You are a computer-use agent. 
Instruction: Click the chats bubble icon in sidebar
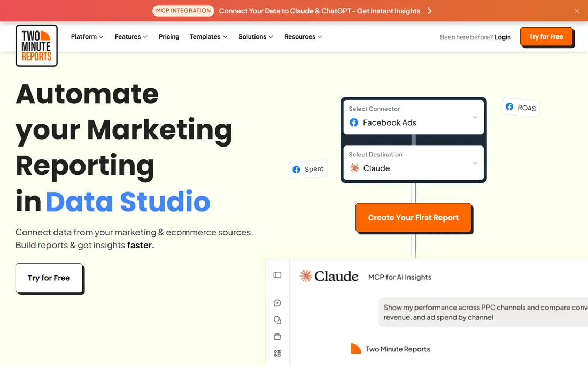[x=277, y=320]
